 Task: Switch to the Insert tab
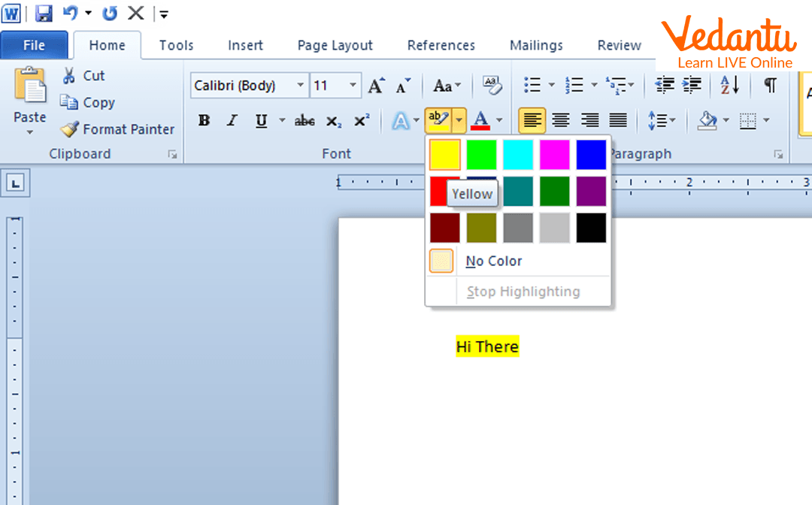click(x=245, y=45)
